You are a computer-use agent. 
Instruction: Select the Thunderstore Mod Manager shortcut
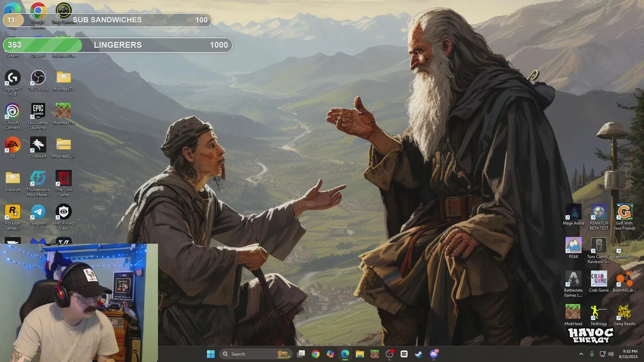(38, 184)
